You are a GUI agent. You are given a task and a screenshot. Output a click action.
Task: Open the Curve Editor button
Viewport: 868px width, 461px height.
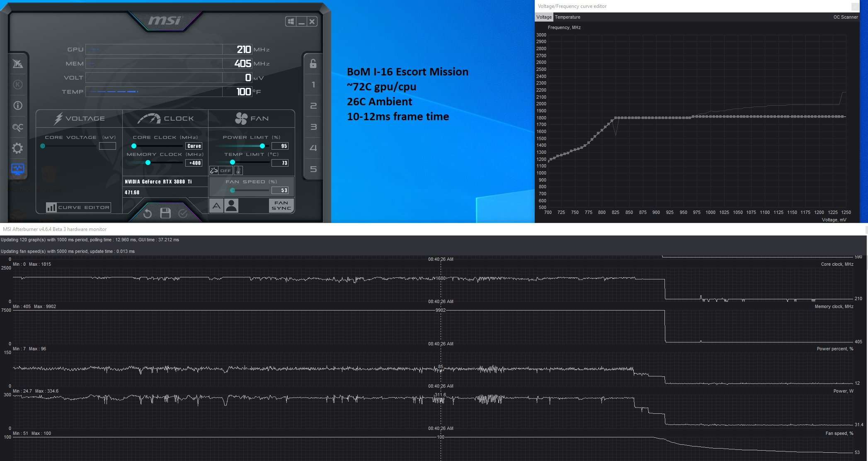pyautogui.click(x=78, y=207)
